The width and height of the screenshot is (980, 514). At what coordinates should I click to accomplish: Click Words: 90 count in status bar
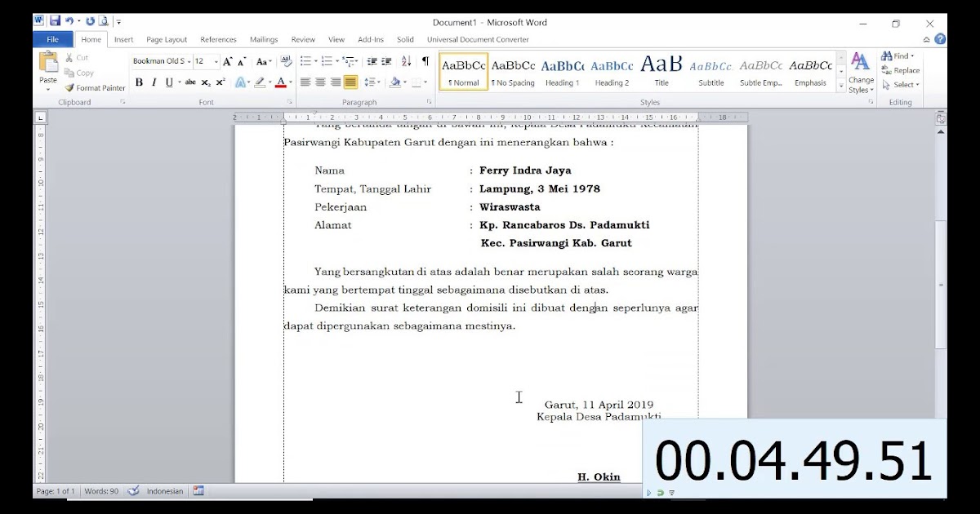101,491
